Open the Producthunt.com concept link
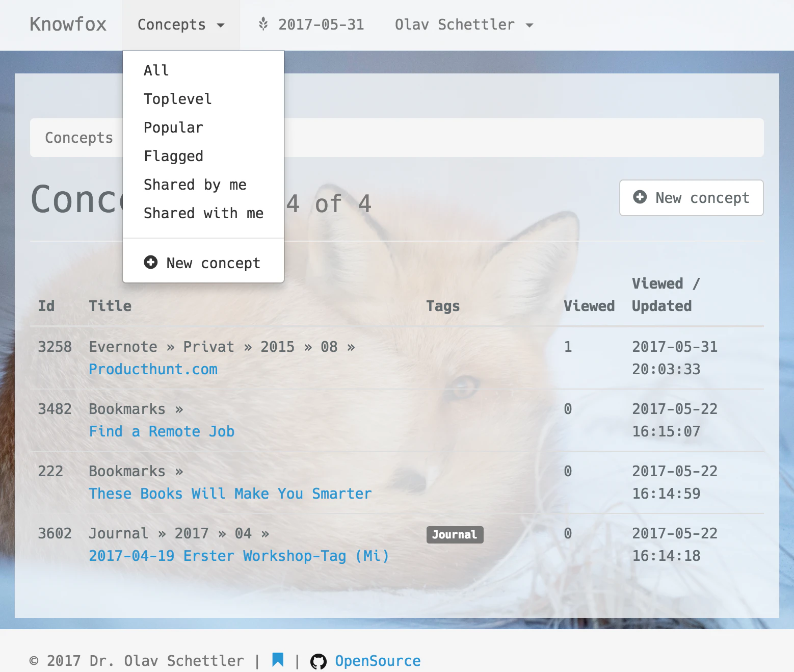 (153, 369)
